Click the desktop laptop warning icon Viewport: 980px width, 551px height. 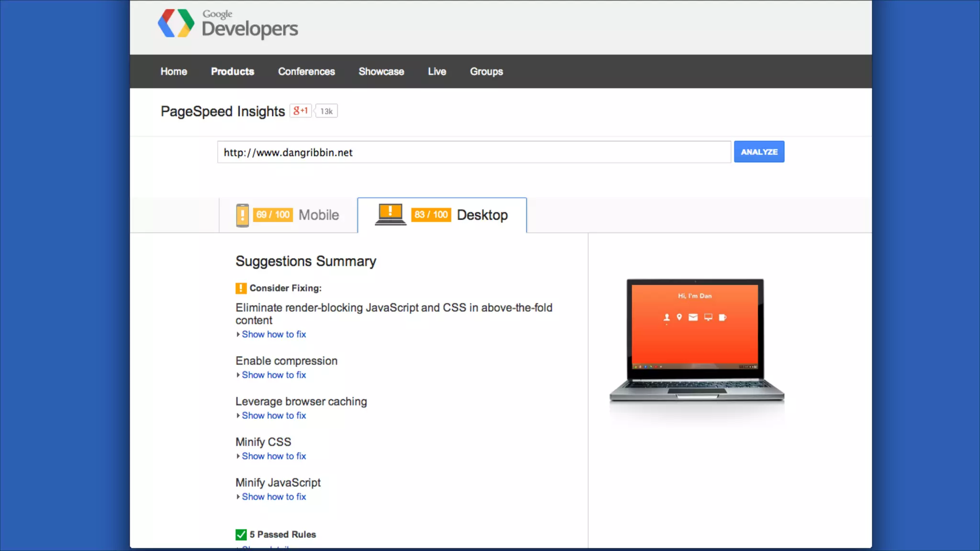pyautogui.click(x=390, y=214)
